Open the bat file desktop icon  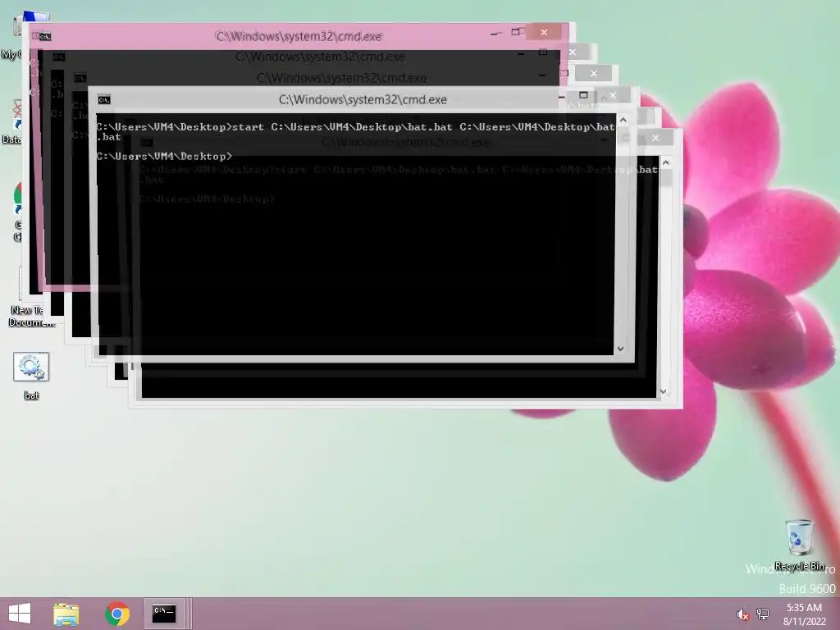pos(31,376)
